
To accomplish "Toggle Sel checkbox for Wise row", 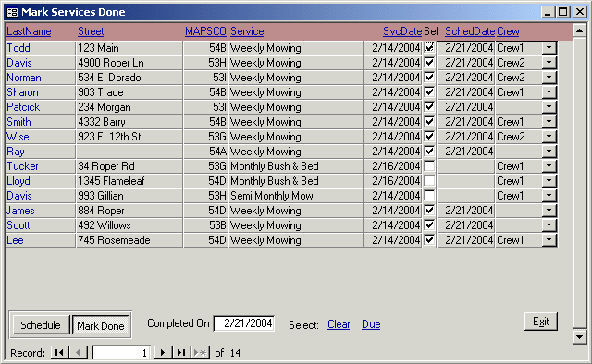I will click(x=429, y=136).
